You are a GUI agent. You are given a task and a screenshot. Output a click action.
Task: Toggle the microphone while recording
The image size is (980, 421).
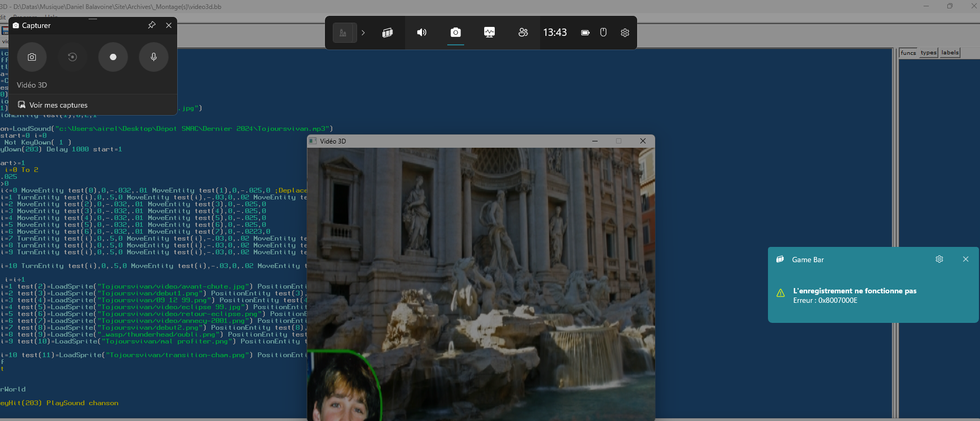click(x=153, y=57)
